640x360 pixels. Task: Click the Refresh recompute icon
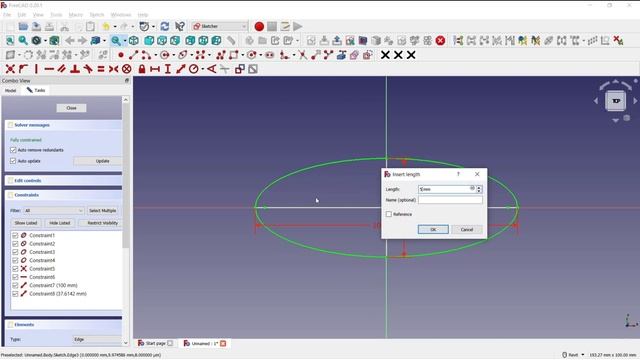165,27
